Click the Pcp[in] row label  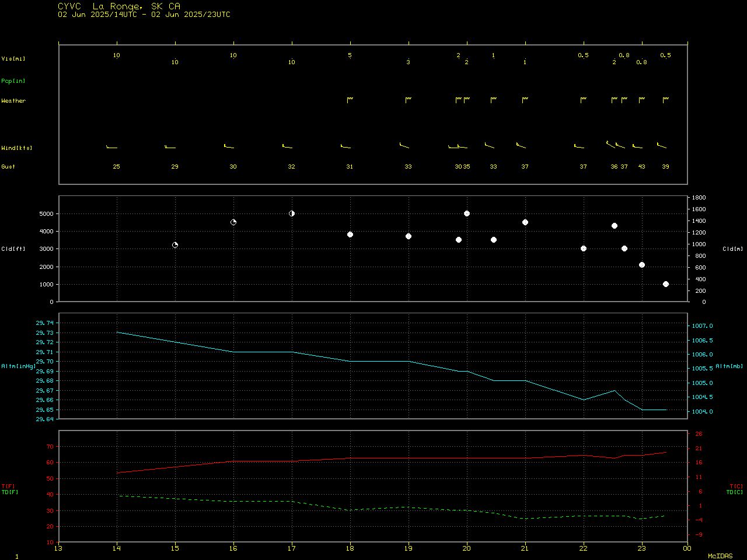[x=13, y=81]
